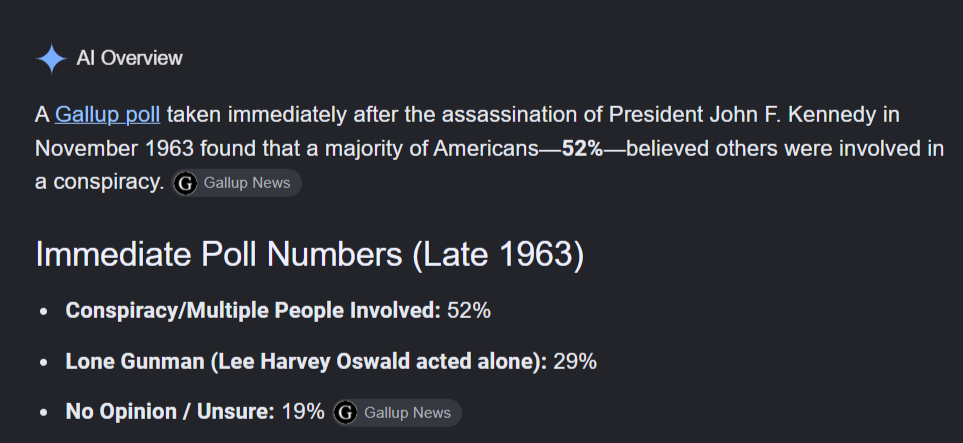Click the 'Conspiracy/Multiple People Involved:' bold label
Screen dimensions: 963x443
(x=253, y=310)
